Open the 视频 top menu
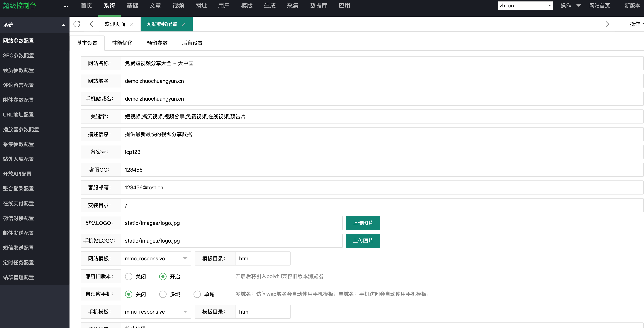The image size is (644, 328). [x=178, y=6]
